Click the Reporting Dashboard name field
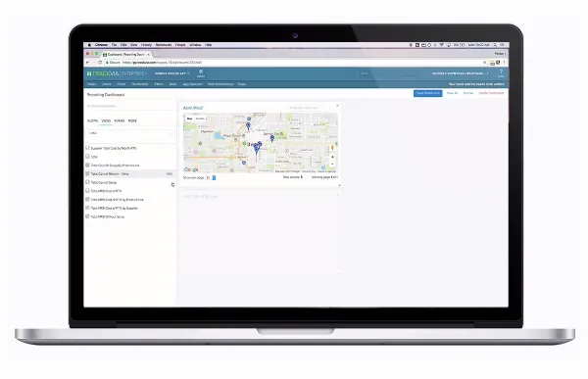 pyautogui.click(x=129, y=94)
